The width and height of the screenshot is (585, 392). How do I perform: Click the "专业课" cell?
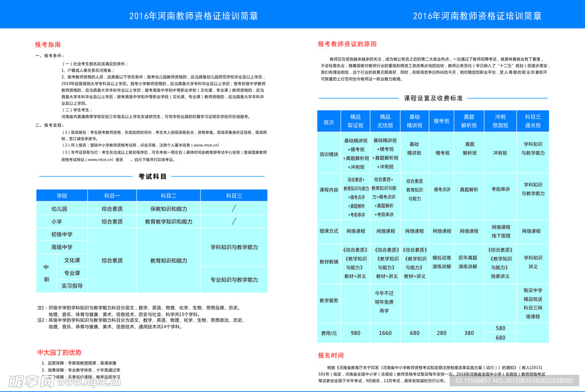[72, 273]
